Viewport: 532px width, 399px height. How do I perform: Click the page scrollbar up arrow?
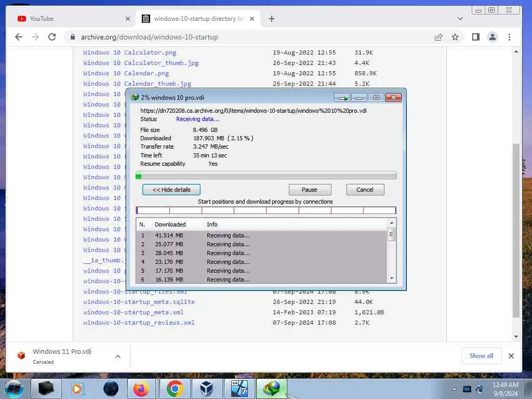click(x=516, y=52)
